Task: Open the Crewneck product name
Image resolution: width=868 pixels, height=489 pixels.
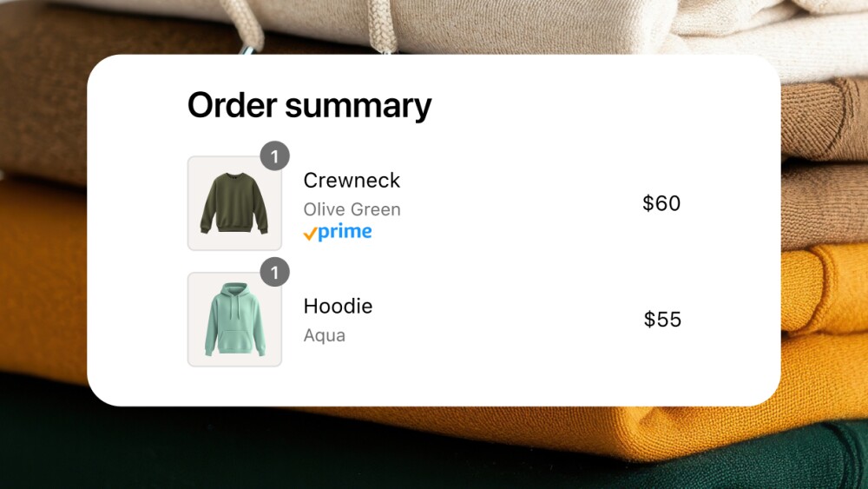Action: (x=352, y=181)
